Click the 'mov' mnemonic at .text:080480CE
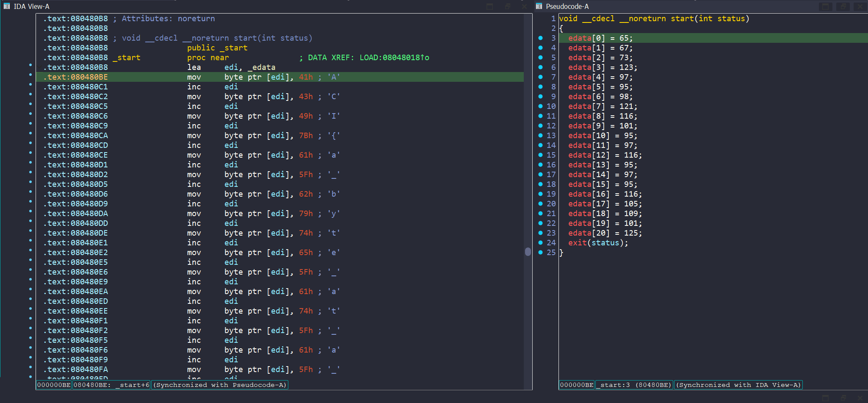The width and height of the screenshot is (868, 403). coord(194,155)
